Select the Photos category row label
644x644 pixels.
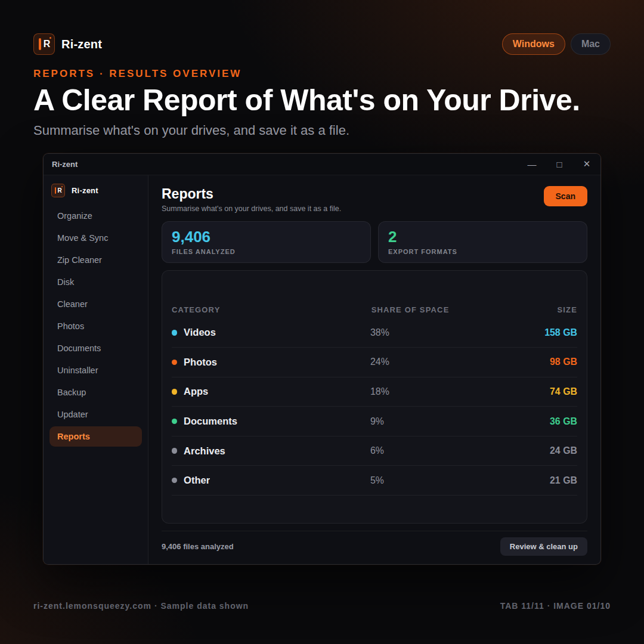200,363
